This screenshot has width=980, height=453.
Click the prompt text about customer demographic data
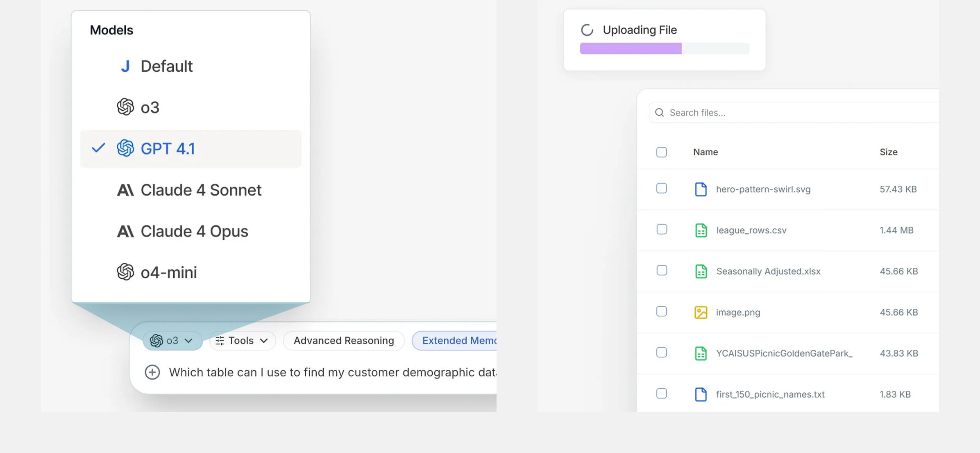tap(332, 372)
